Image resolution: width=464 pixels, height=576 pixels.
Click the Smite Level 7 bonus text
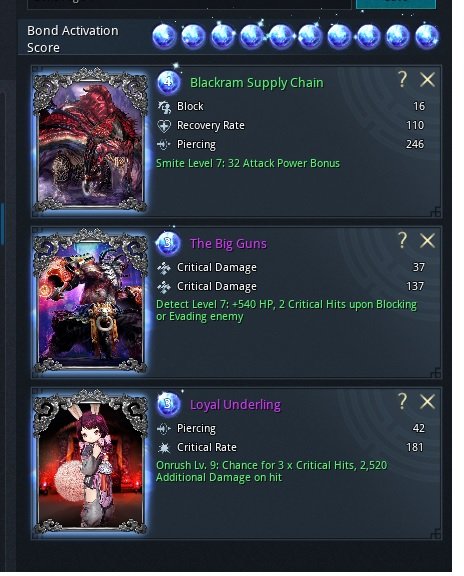(248, 163)
